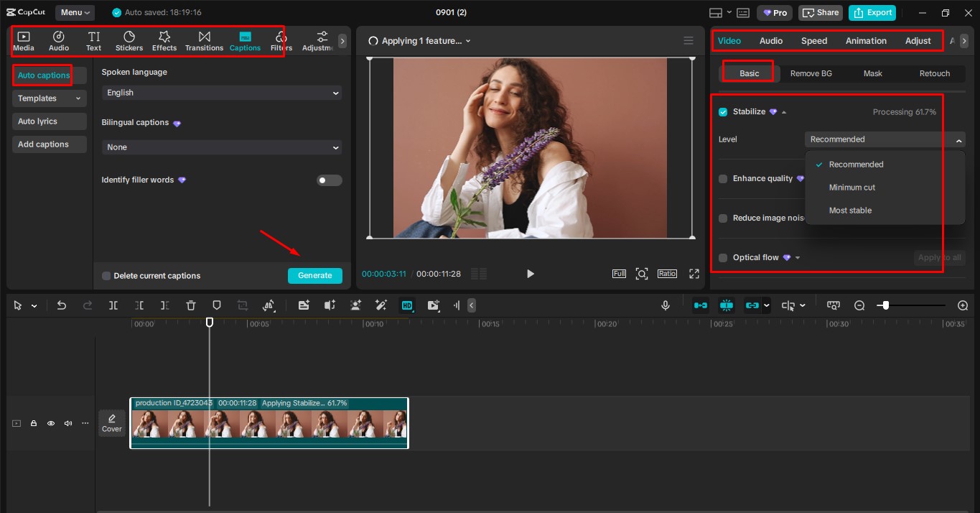The image size is (980, 513).
Task: Open the Spoken language dropdown
Action: [x=221, y=93]
